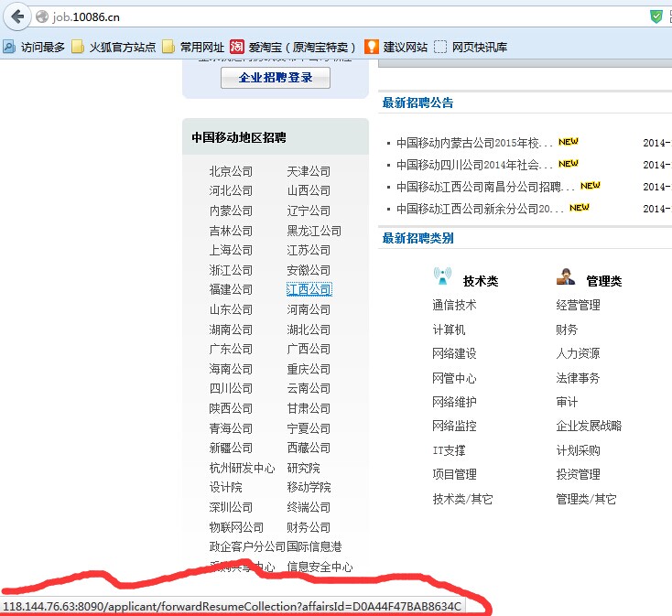Open the 海南公司 link
This screenshot has width=672, height=616.
[231, 369]
